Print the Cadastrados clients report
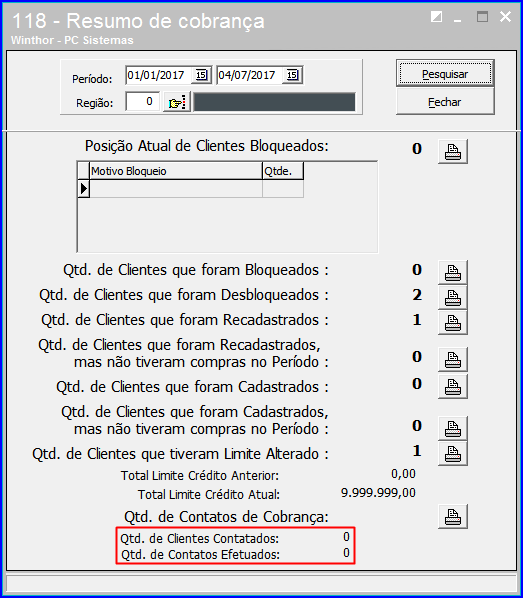The width and height of the screenshot is (523, 598). 453,386
